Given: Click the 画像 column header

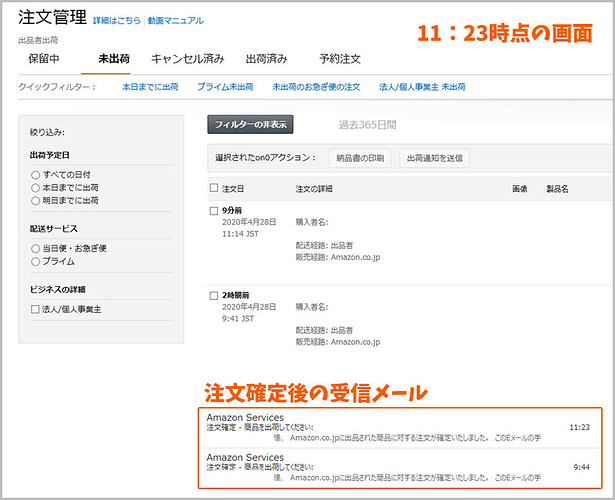Looking at the screenshot, I should click(520, 189).
